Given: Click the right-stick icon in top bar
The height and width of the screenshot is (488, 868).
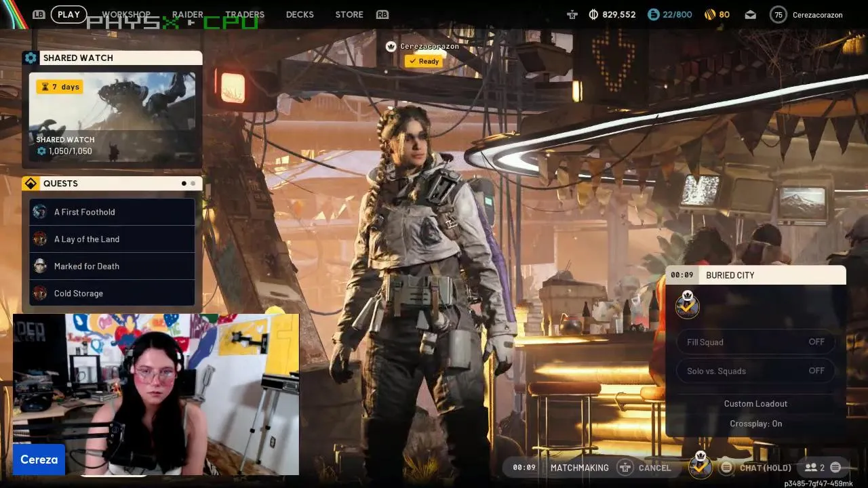Looking at the screenshot, I should coord(572,14).
